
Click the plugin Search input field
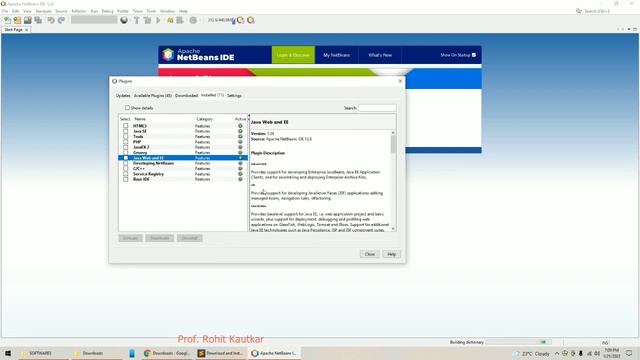point(377,108)
